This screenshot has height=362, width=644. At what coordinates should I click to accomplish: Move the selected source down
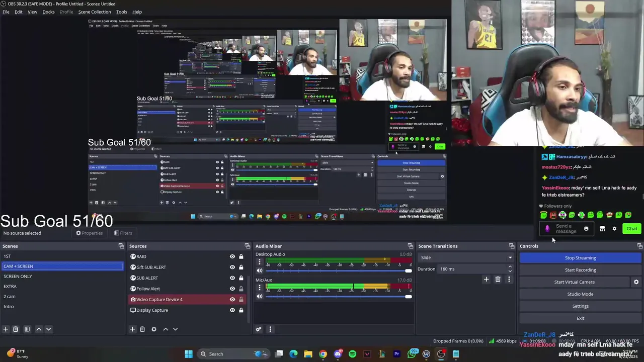175,329
